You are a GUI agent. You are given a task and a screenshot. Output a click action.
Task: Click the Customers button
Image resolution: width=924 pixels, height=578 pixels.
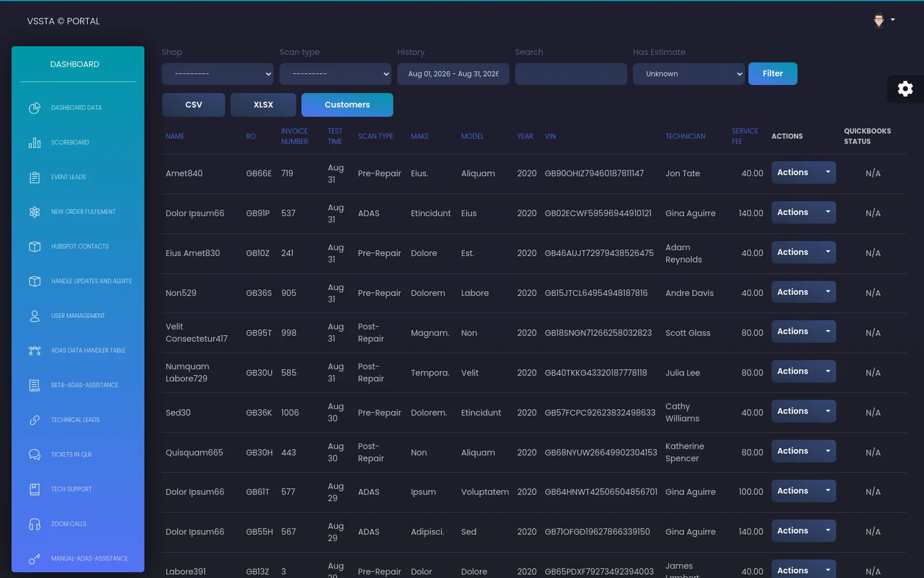(347, 105)
